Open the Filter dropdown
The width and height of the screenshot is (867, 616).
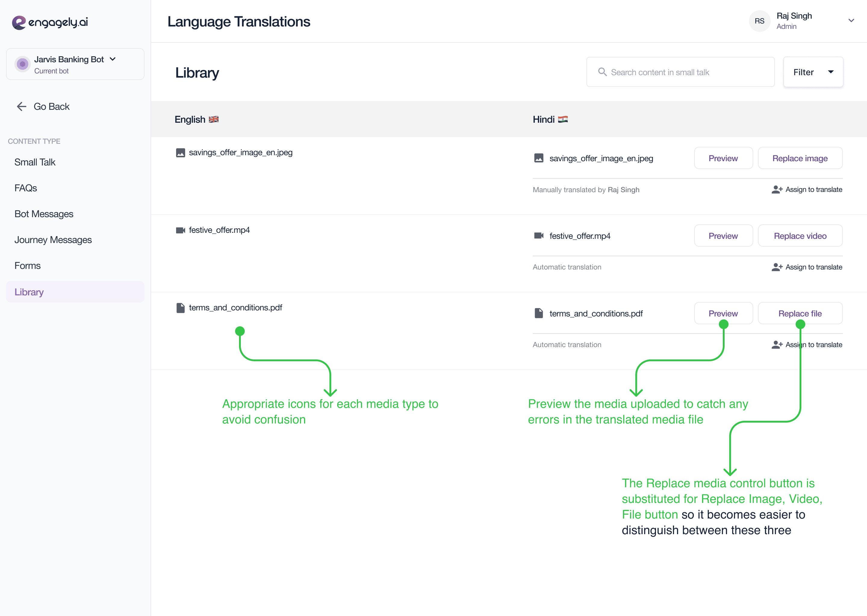click(813, 72)
